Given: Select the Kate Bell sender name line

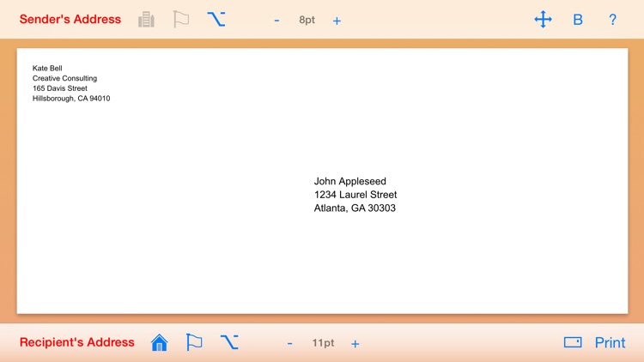Looking at the screenshot, I should [47, 68].
